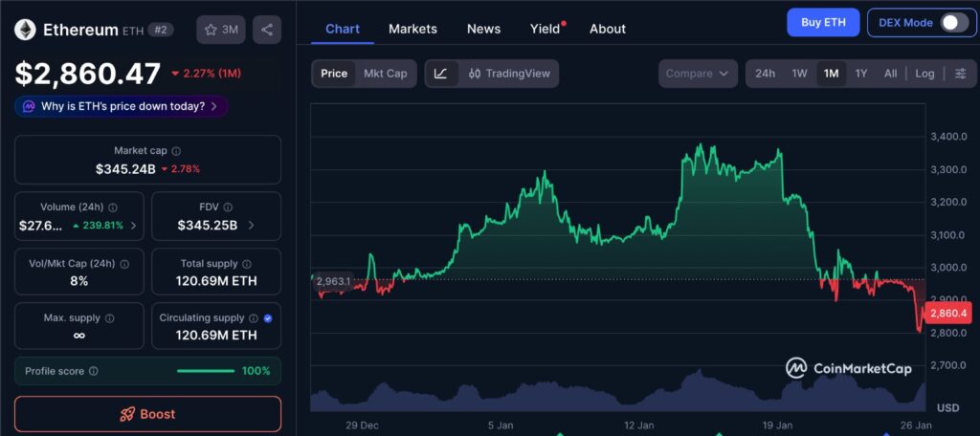The height and width of the screenshot is (436, 980).
Task: Click FDV info icon
Action: tap(228, 207)
